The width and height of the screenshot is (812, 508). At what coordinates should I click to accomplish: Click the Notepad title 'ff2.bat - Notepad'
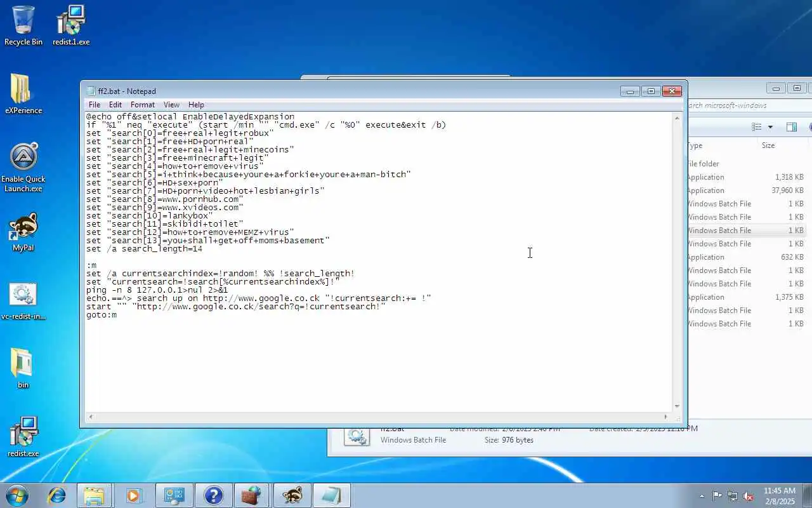coord(127,91)
